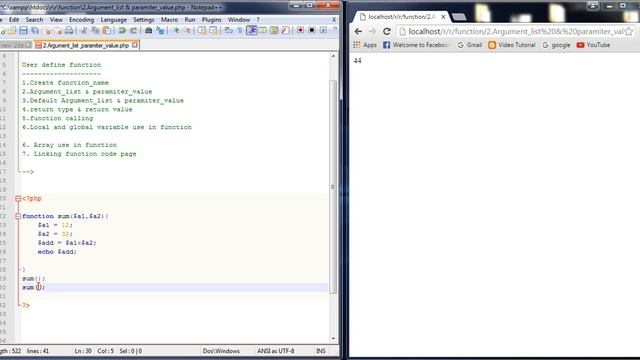Screen dimensions: 640x360
Task: Reload the localhost page in Chrome
Action: 387,31
